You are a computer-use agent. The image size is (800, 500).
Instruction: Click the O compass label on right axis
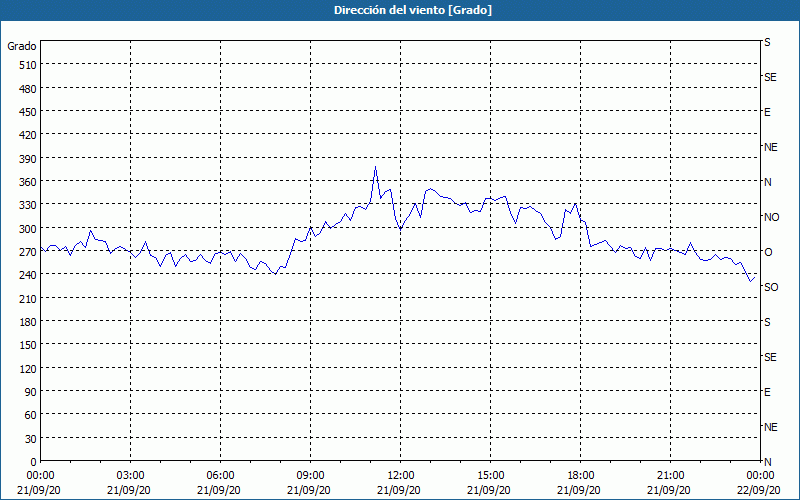coord(768,252)
